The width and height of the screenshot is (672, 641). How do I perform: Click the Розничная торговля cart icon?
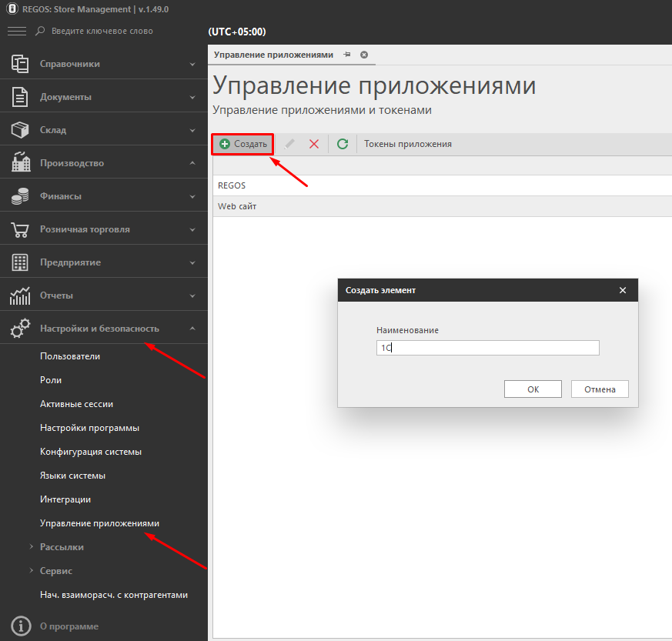click(20, 229)
